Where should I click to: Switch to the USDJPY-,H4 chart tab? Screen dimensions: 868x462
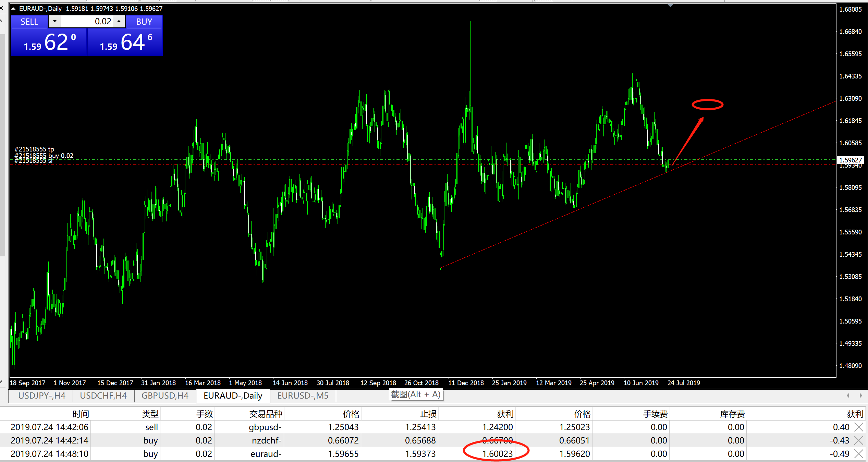pyautogui.click(x=42, y=396)
